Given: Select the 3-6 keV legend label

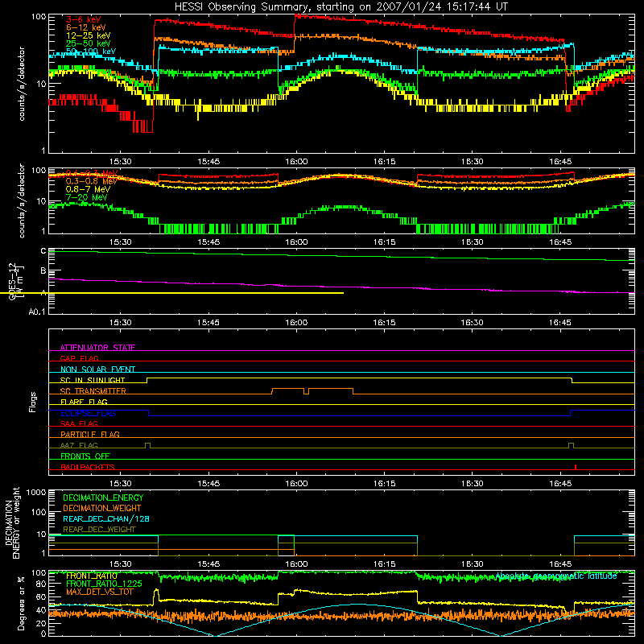Looking at the screenshot, I should pyautogui.click(x=83, y=19).
